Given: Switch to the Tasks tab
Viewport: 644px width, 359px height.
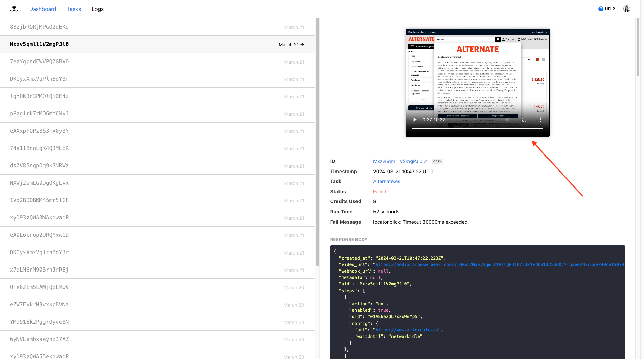Looking at the screenshot, I should tap(74, 9).
